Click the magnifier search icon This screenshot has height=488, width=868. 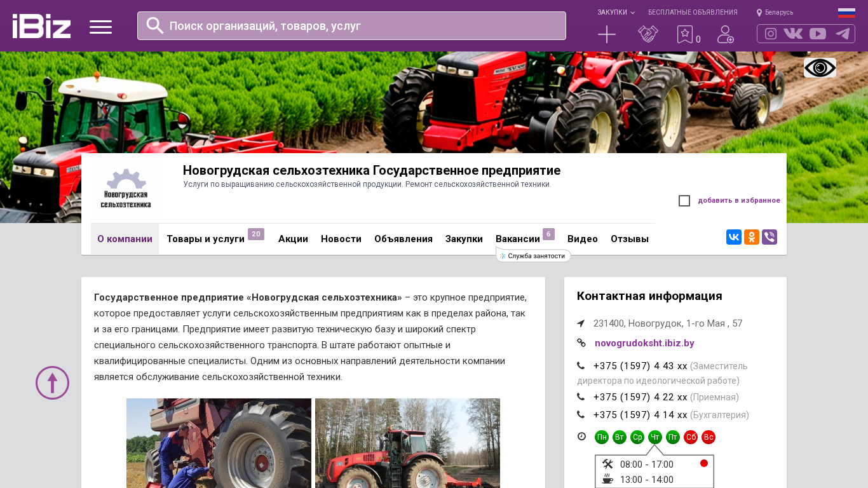coord(155,25)
